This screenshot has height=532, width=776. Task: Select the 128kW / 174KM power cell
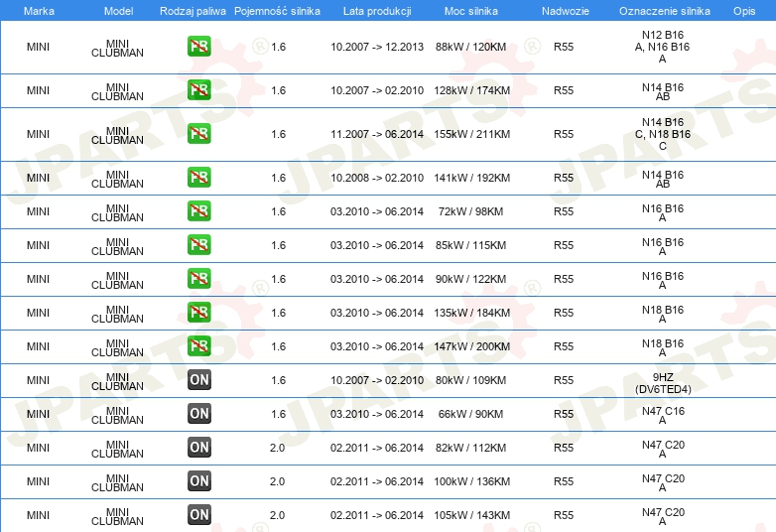click(471, 90)
